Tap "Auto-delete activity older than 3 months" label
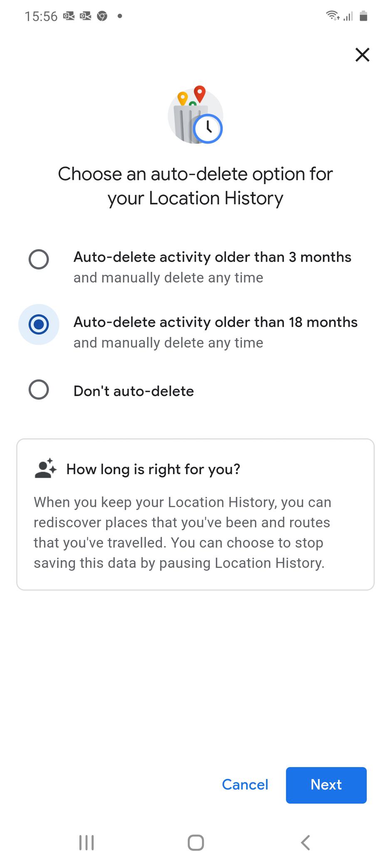This screenshot has height=868, width=391. point(212,257)
